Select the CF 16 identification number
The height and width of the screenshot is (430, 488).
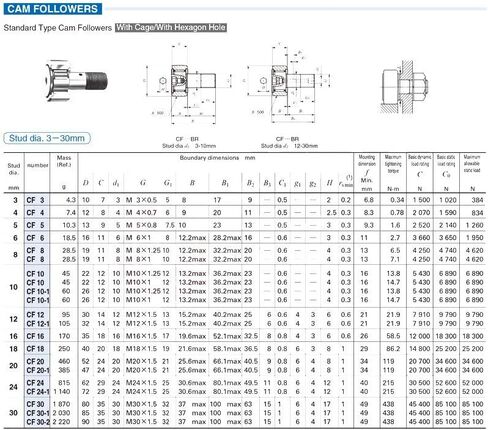(x=35, y=336)
